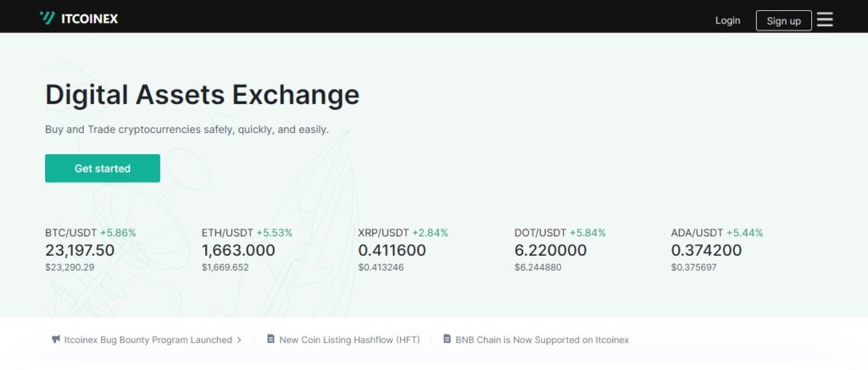Open the DOT/USDT market ticker

point(541,232)
